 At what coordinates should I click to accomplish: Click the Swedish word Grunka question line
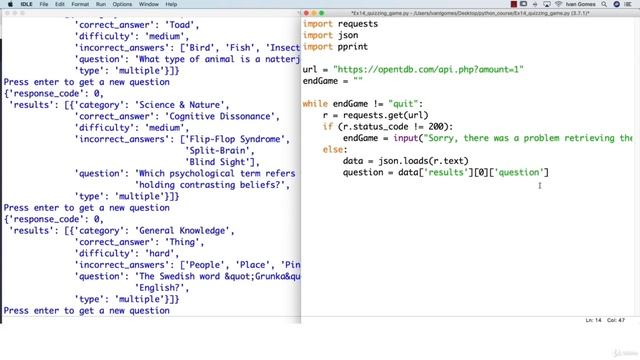(187, 276)
